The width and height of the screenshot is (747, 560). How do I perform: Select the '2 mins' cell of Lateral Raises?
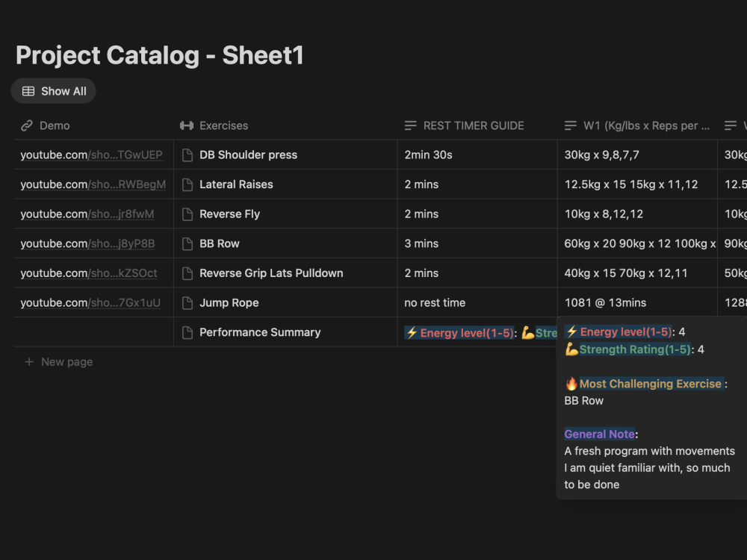pyautogui.click(x=477, y=184)
